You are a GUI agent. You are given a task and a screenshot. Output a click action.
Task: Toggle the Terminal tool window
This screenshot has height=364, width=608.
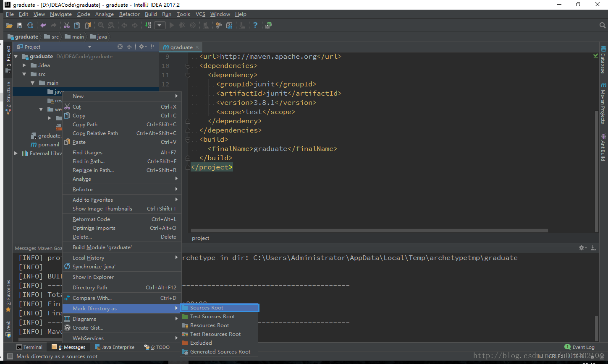[x=29, y=347]
